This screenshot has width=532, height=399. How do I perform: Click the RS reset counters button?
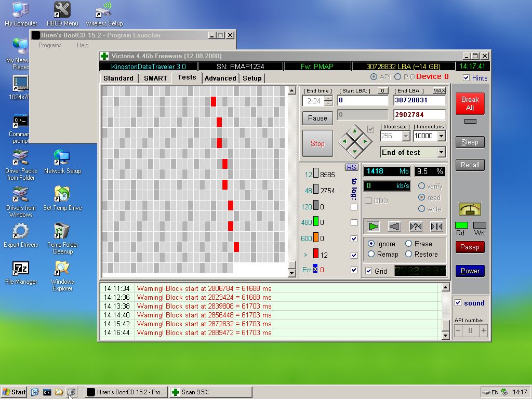(352, 167)
